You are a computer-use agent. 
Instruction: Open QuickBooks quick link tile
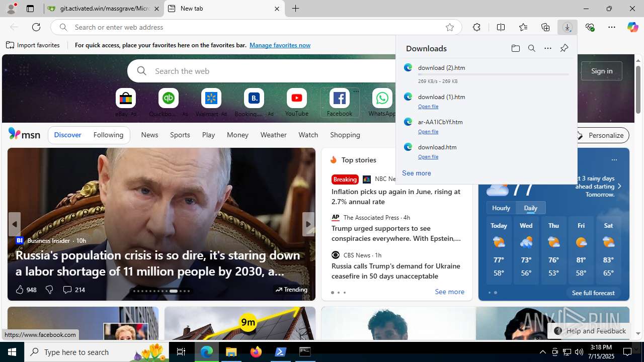coord(168,103)
